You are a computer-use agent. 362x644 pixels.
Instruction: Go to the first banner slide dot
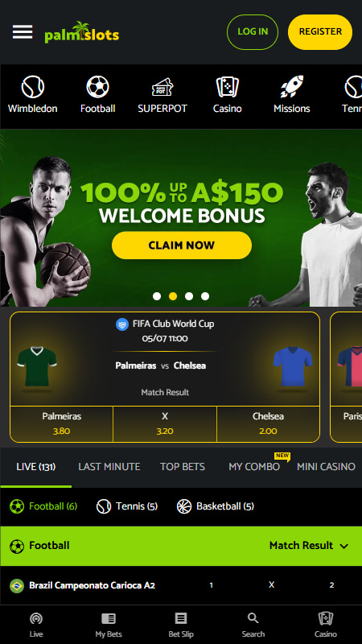pos(157,296)
